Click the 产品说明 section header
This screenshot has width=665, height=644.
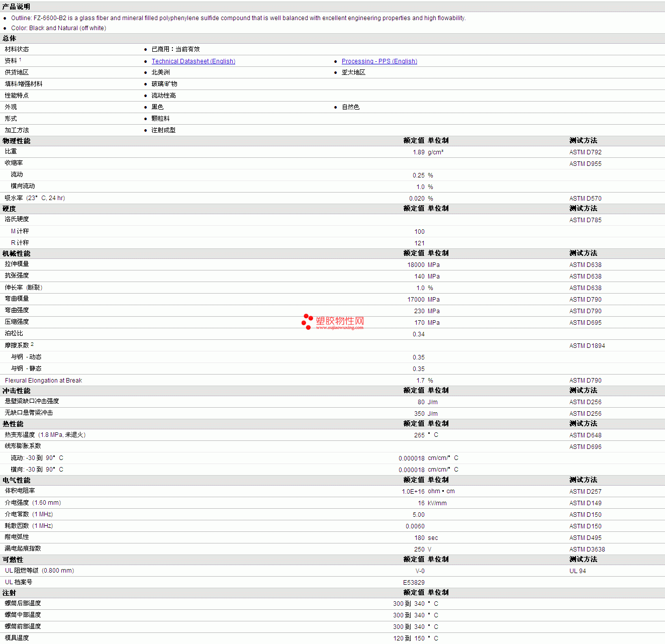coord(16,7)
